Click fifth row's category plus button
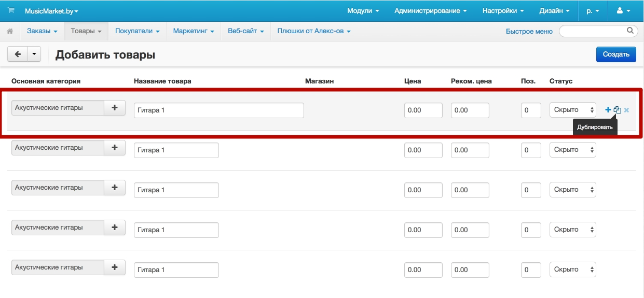Viewport: 644px width, 298px height. point(115,267)
